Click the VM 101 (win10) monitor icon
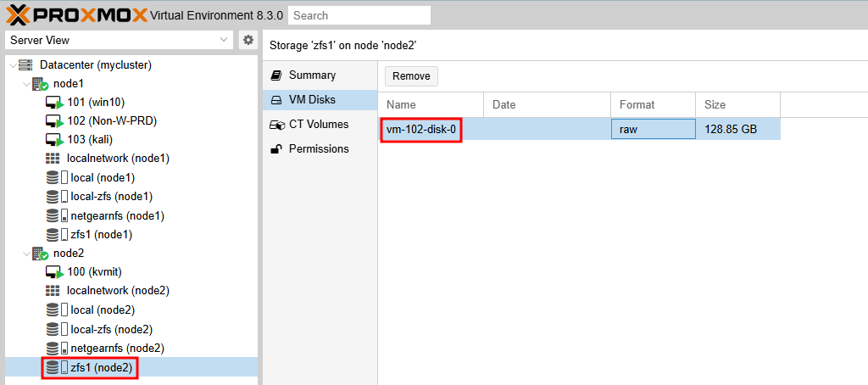Viewport: 868px width, 385px height. [x=55, y=103]
